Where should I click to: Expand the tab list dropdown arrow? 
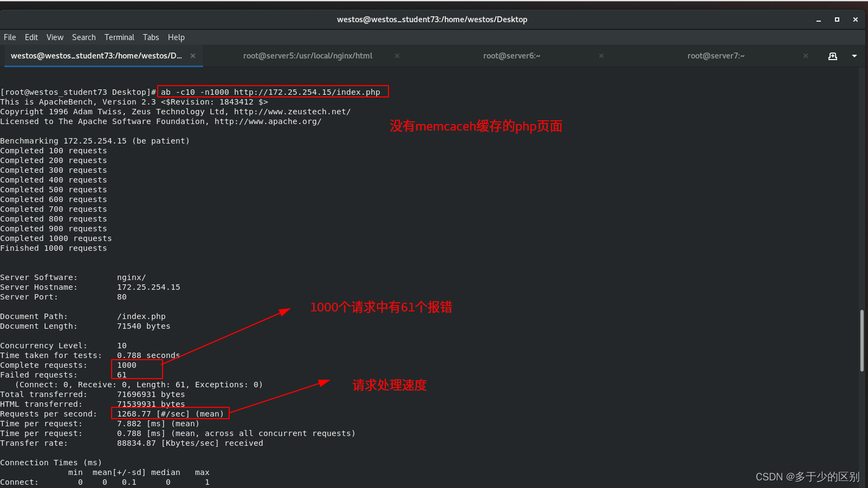[x=854, y=56]
